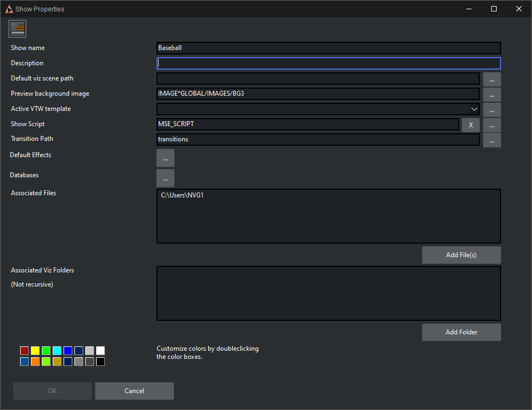532x410 pixels.
Task: Select the C:\Users\NVG1 associated file entry
Action: (182, 196)
